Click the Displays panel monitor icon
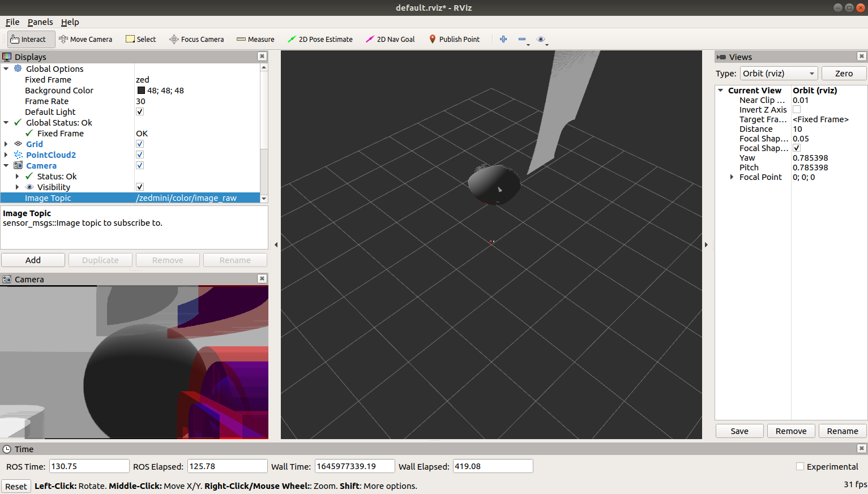Screen dimensions: 868x494 [x=7, y=57]
